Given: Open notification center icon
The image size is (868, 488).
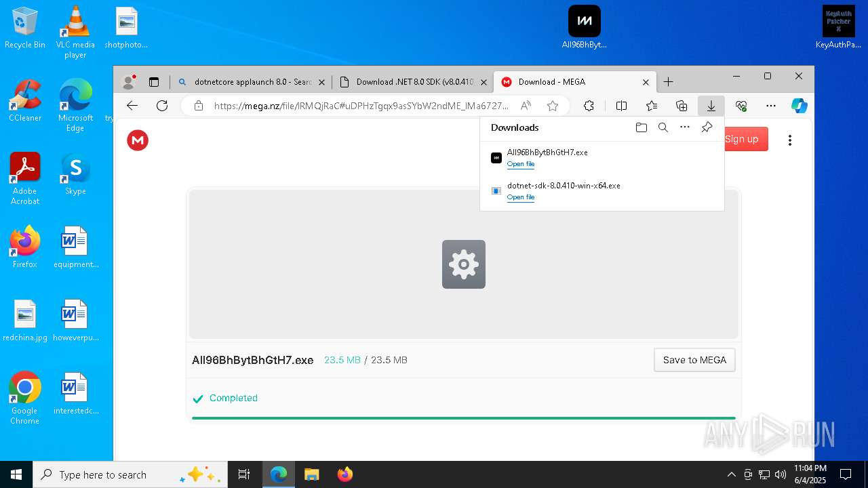Looking at the screenshot, I should pyautogui.click(x=846, y=474).
